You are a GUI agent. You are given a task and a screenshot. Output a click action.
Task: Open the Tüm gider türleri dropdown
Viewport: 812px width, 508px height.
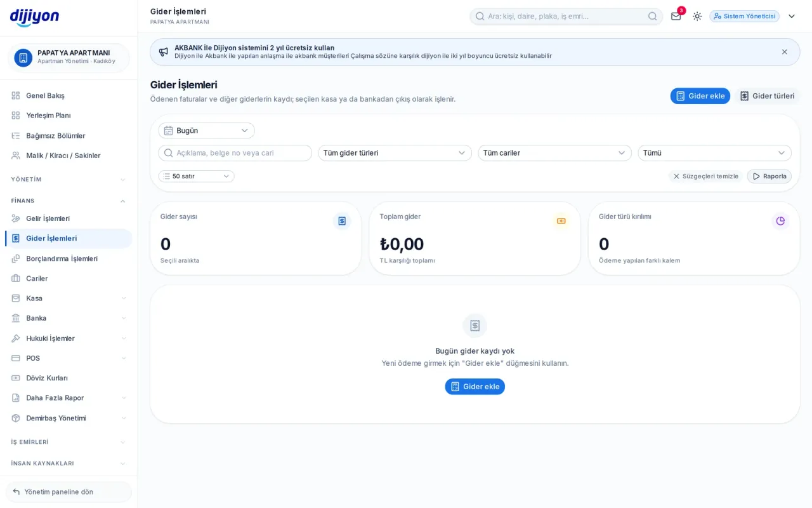click(395, 153)
